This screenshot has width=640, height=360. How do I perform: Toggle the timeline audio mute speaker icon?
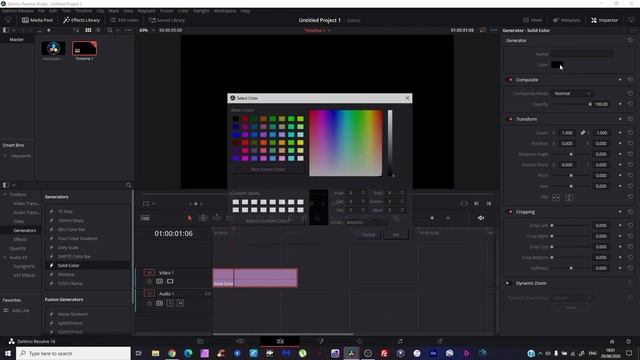481,218
